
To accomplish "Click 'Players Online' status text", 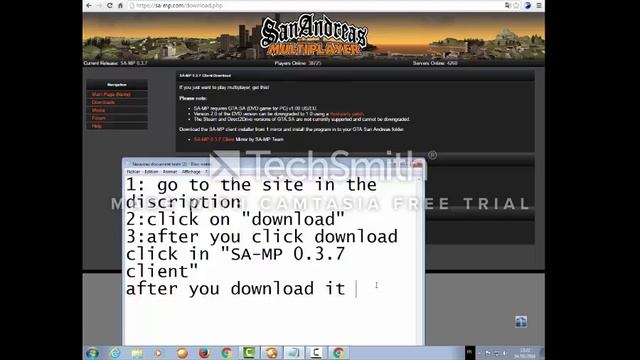I will (298, 63).
